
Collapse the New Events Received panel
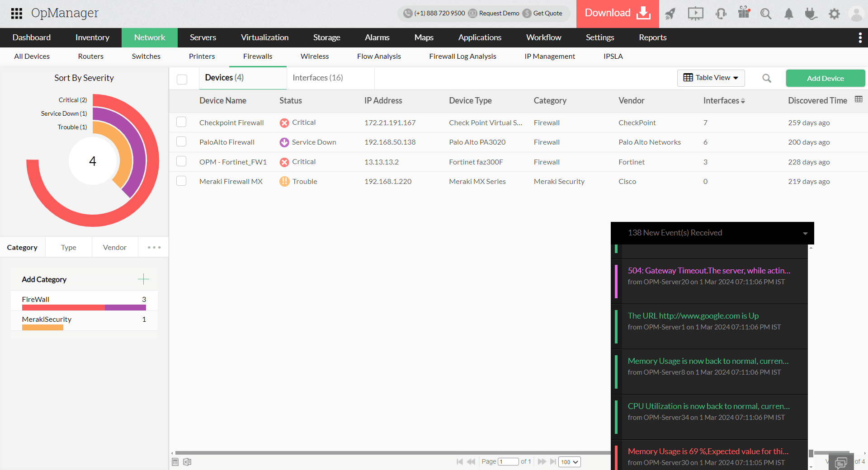[805, 233]
